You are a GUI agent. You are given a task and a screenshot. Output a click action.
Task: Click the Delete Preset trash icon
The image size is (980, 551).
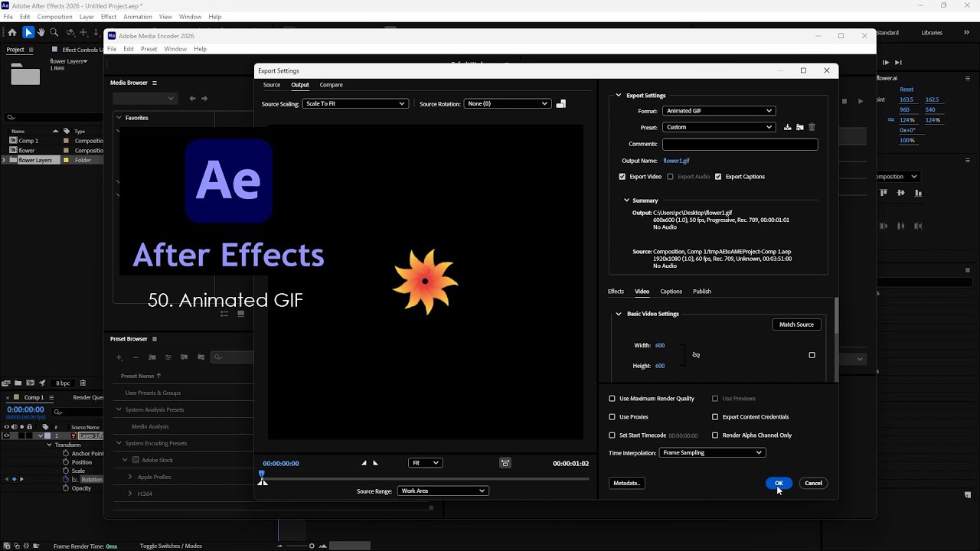pyautogui.click(x=812, y=127)
